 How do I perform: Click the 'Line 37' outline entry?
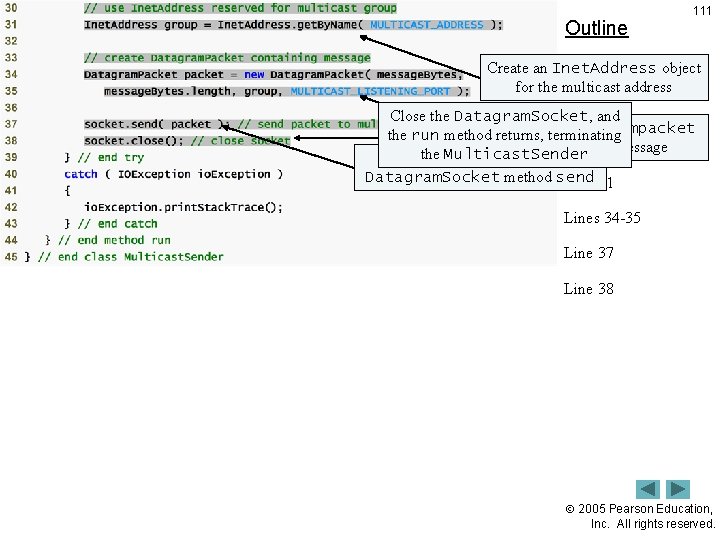point(588,253)
